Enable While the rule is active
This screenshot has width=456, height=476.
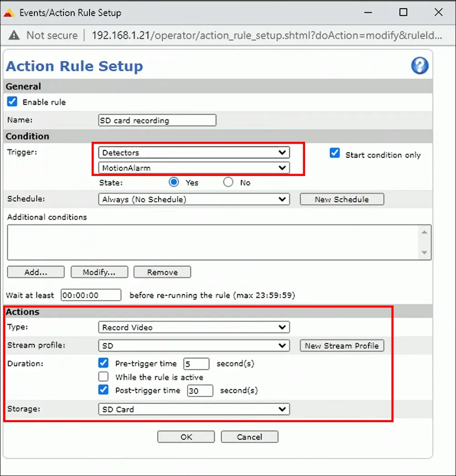[x=104, y=377]
